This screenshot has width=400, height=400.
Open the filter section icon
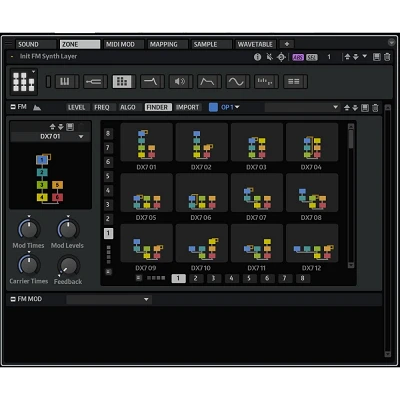tap(152, 81)
